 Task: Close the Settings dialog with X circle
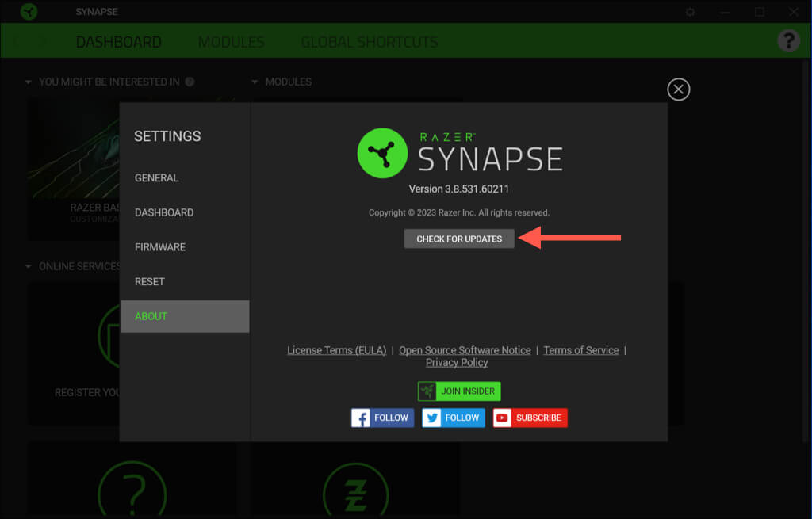pos(678,90)
